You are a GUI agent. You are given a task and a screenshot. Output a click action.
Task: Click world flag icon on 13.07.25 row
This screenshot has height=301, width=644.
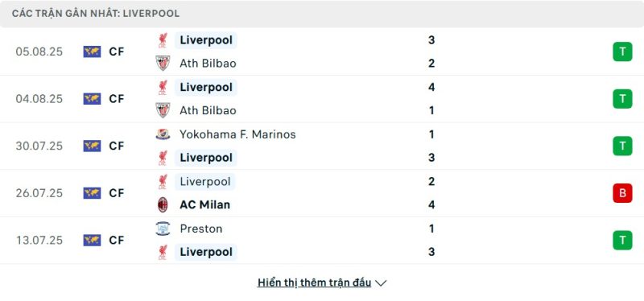coord(92,240)
